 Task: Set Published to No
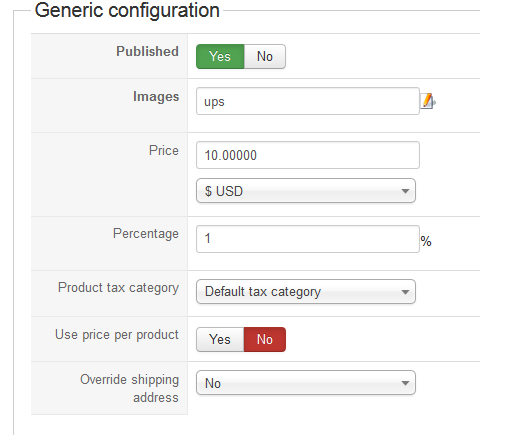265,56
